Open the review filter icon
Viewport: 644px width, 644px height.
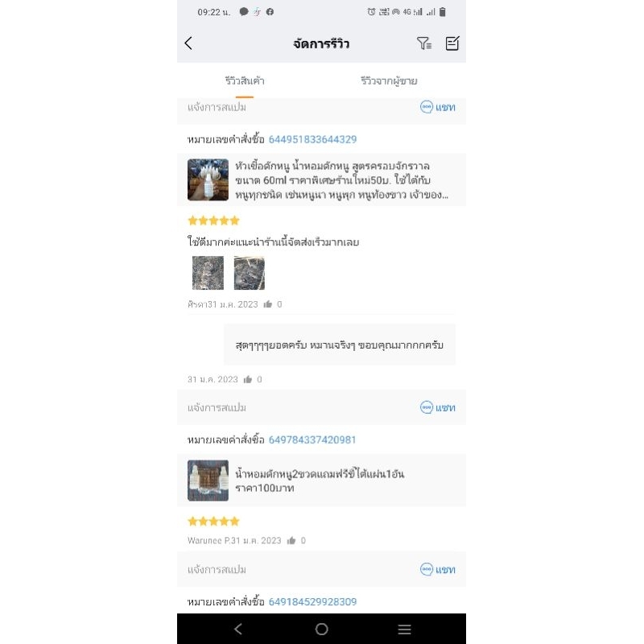click(x=424, y=43)
